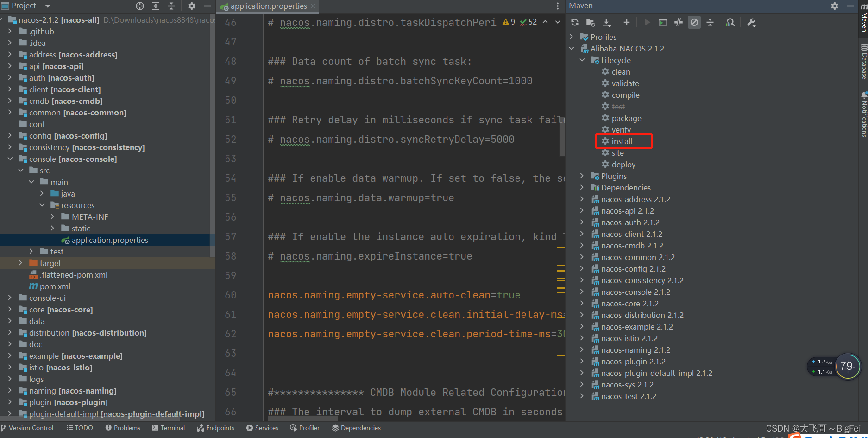
Task: Select the META-INF folder
Action: point(89,217)
